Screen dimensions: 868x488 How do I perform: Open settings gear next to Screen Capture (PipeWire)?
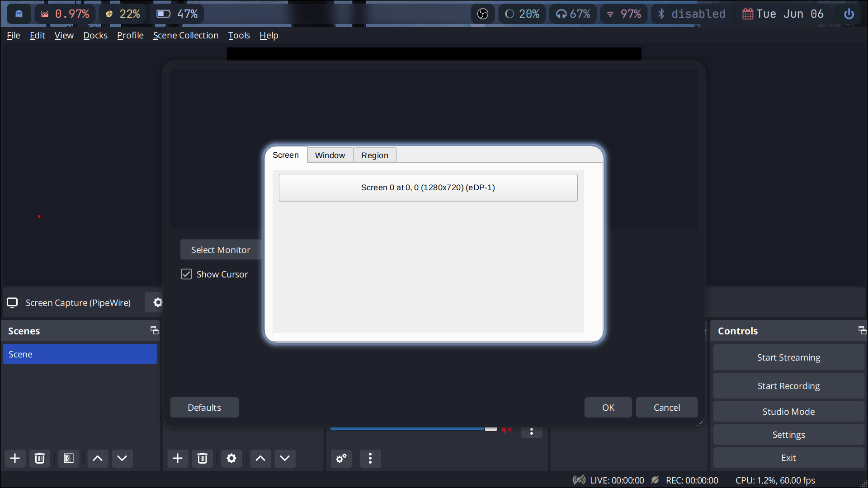(x=157, y=302)
